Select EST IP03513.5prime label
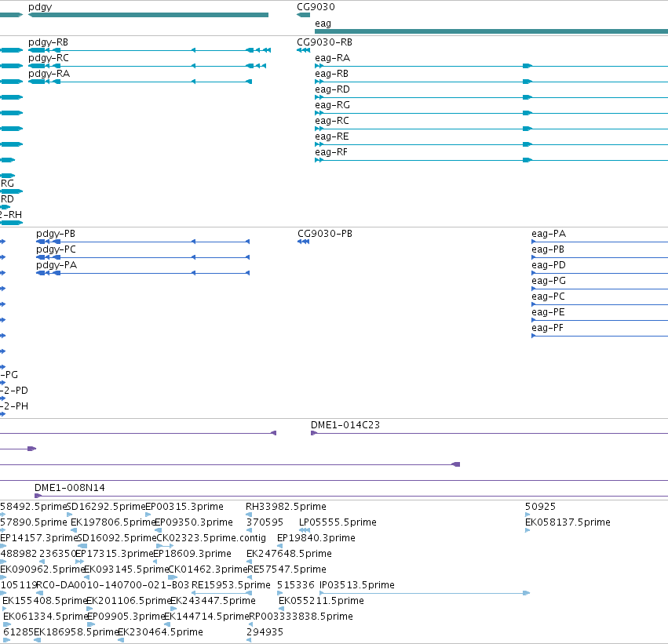Screen dimensions: 668x644 pyautogui.click(x=357, y=585)
